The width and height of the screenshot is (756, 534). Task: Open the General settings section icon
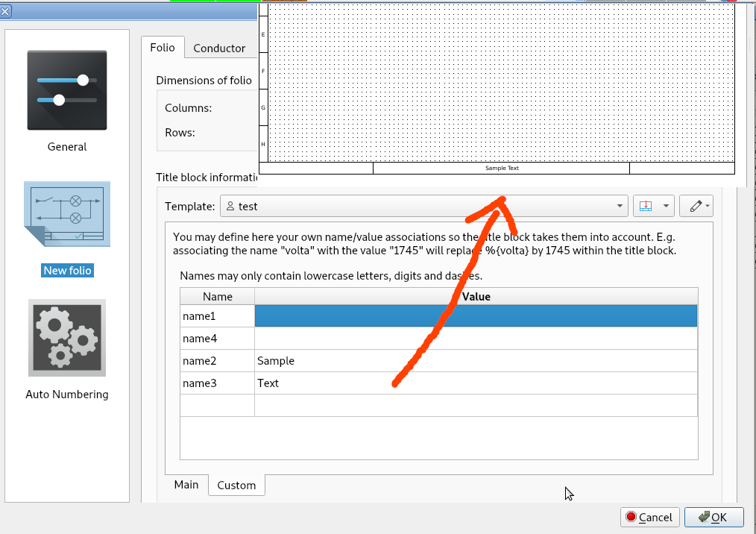pyautogui.click(x=67, y=90)
